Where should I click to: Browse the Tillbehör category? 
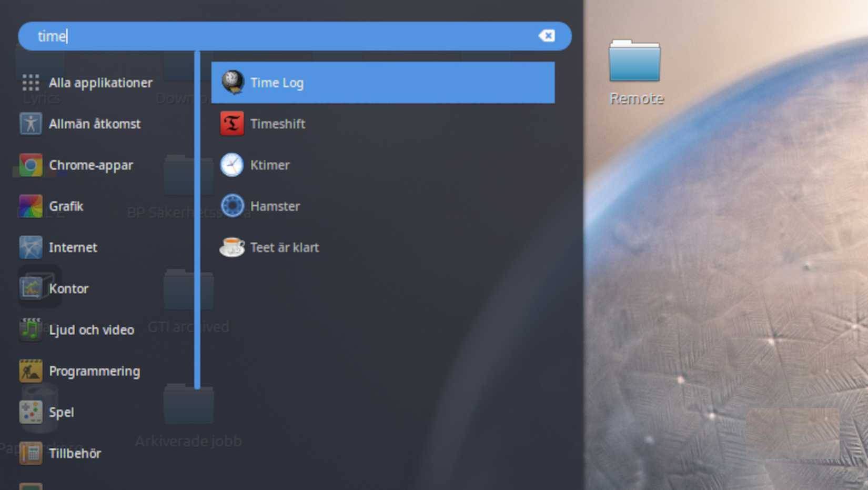click(x=75, y=453)
